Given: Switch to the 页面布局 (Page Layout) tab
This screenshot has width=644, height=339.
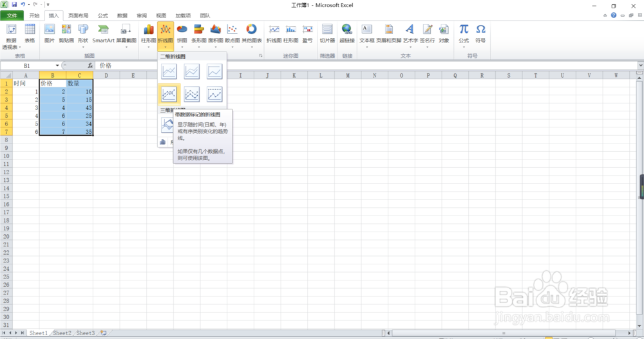Looking at the screenshot, I should [78, 15].
